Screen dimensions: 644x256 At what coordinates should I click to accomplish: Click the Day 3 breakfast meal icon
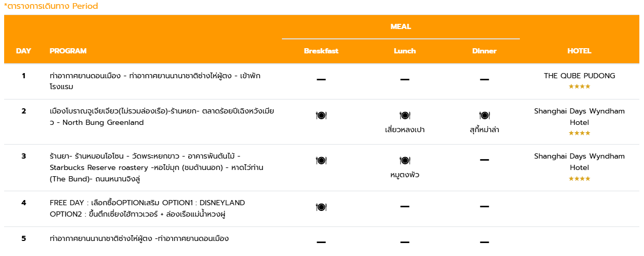pyautogui.click(x=321, y=160)
